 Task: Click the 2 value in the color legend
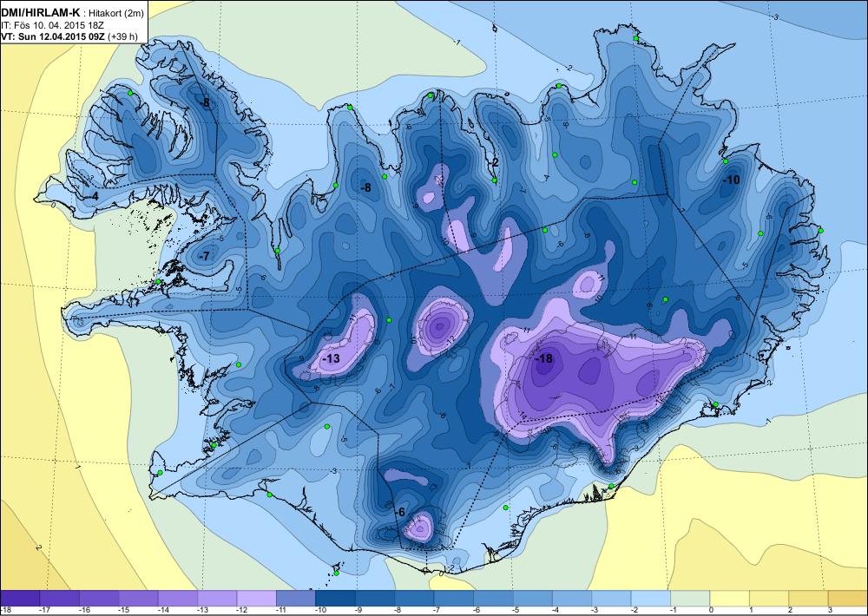tap(791, 611)
